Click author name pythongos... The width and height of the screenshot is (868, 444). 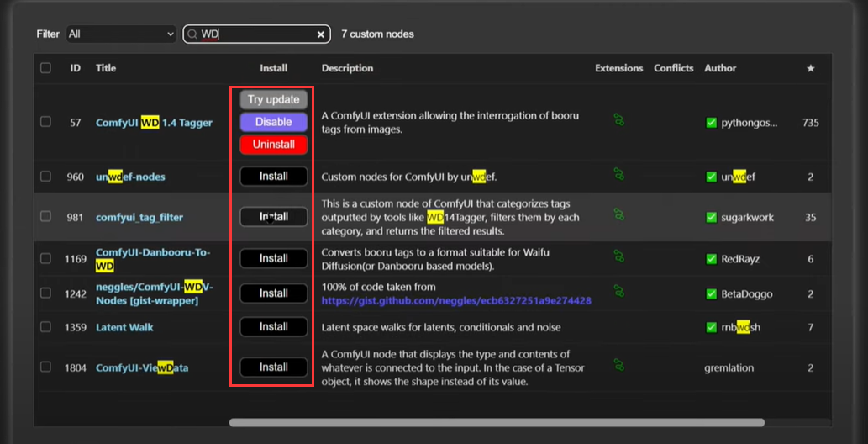[749, 123]
